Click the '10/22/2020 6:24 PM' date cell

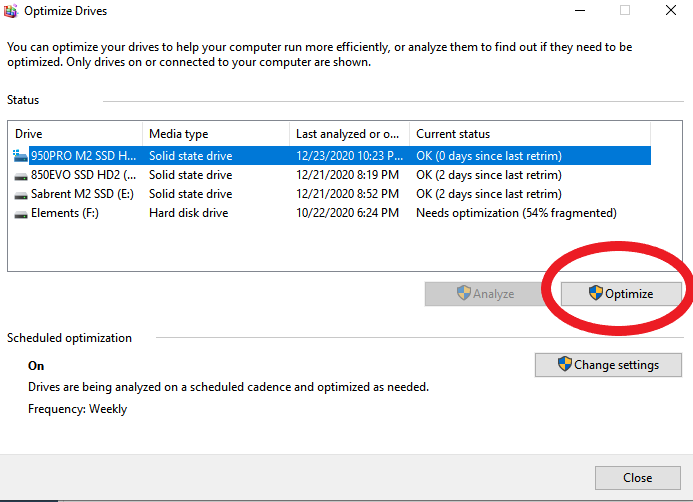pos(347,213)
